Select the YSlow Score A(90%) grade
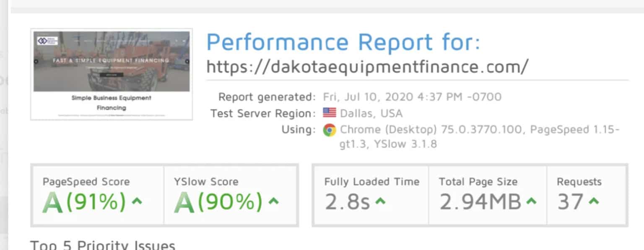The image size is (644, 250). pos(218,202)
